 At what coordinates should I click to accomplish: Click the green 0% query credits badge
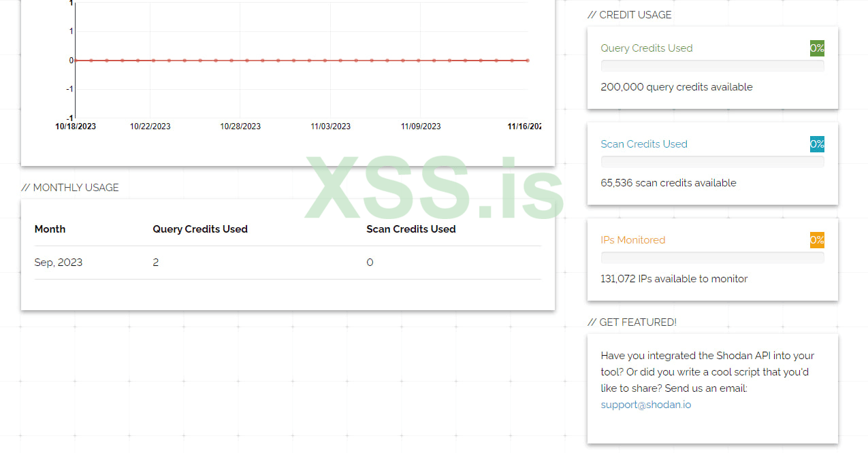coord(817,48)
